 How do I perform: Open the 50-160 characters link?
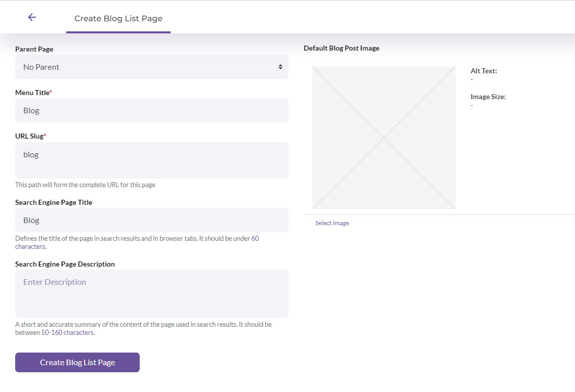tap(68, 333)
